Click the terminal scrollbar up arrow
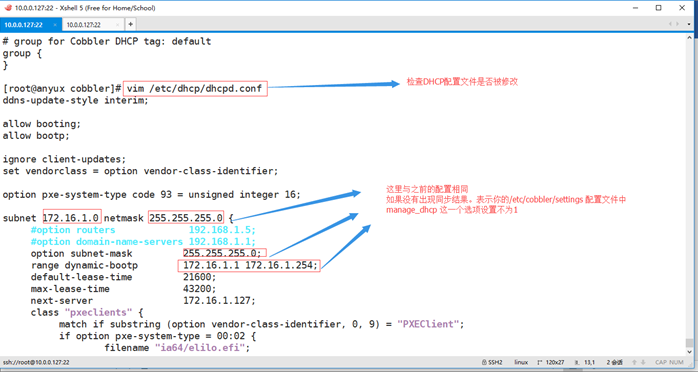This screenshot has height=372, width=698. coord(690,39)
